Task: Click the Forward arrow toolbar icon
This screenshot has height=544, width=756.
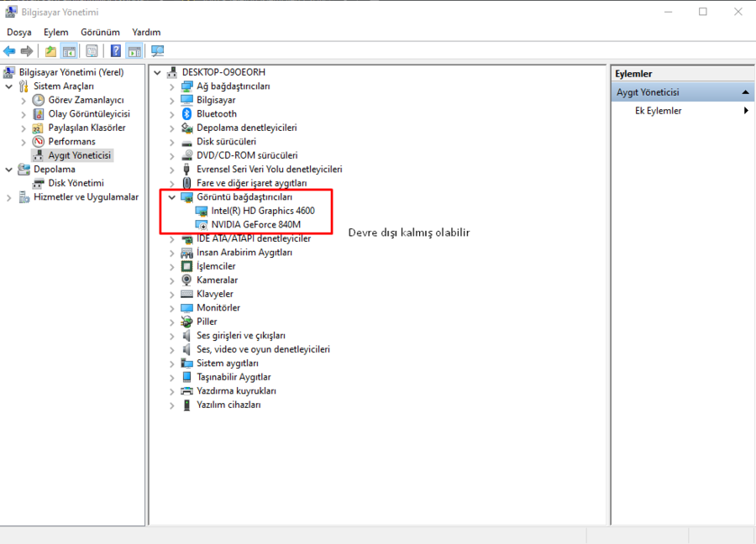Action: pyautogui.click(x=27, y=51)
